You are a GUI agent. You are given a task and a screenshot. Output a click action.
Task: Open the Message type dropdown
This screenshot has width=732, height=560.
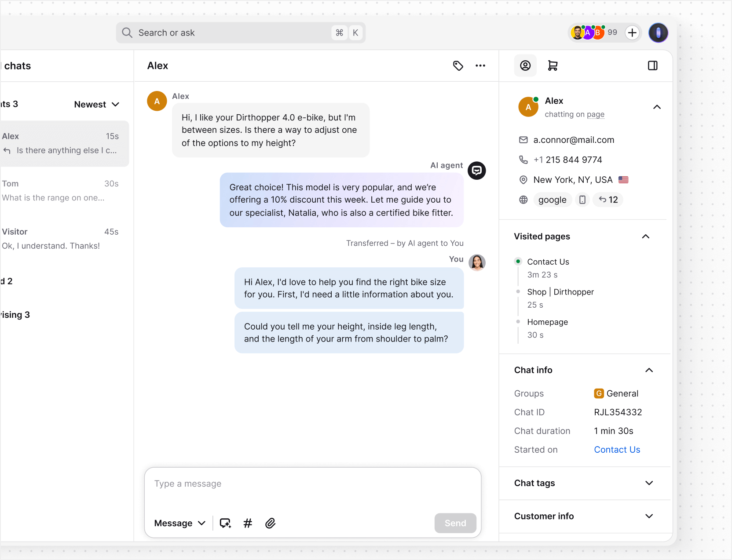click(x=179, y=523)
